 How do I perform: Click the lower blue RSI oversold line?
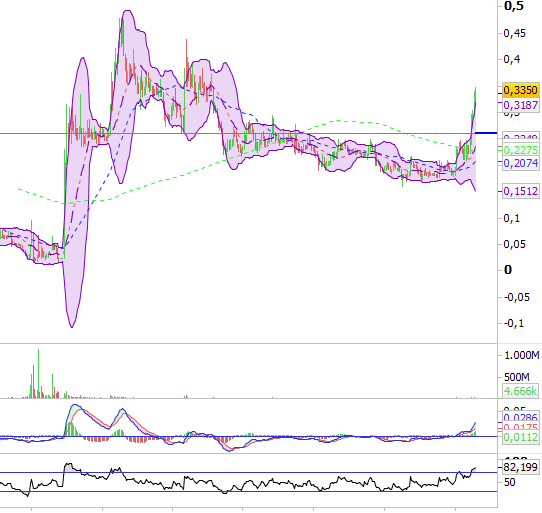pyautogui.click(x=249, y=491)
